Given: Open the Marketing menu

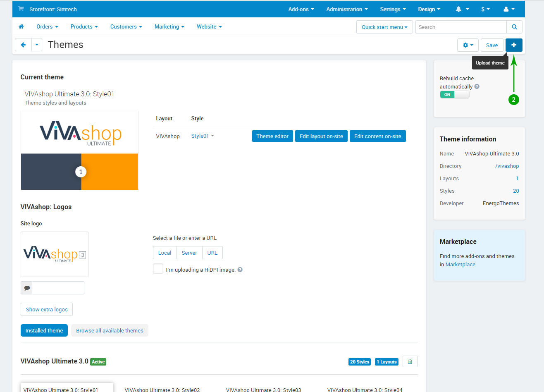Looking at the screenshot, I should [169, 26].
